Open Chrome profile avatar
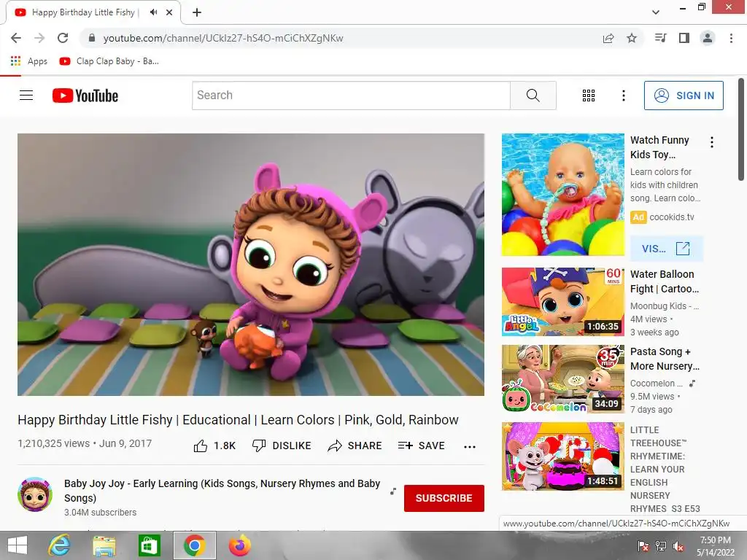The height and width of the screenshot is (560, 747). coord(708,38)
